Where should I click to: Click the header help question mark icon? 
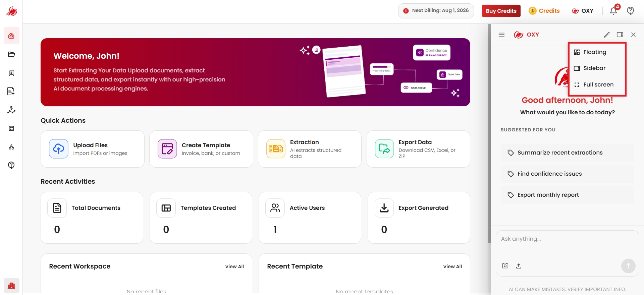(631, 11)
